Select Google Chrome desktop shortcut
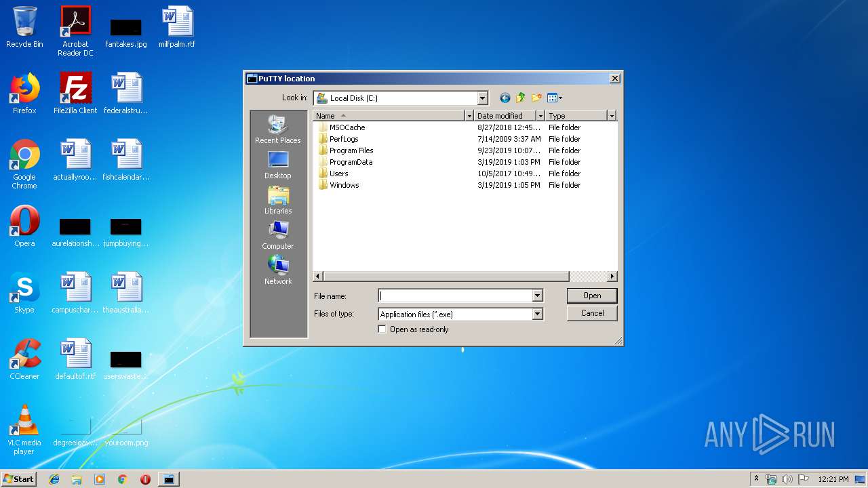 [24, 164]
